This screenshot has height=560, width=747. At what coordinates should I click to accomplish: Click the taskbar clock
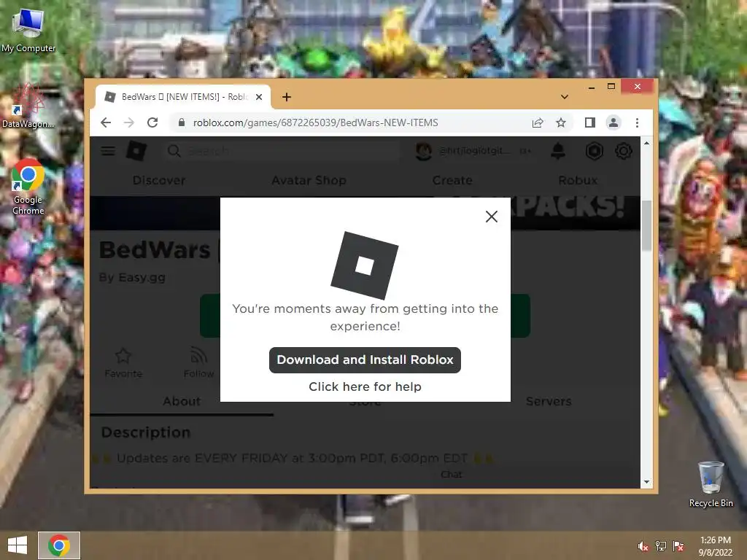(716, 546)
